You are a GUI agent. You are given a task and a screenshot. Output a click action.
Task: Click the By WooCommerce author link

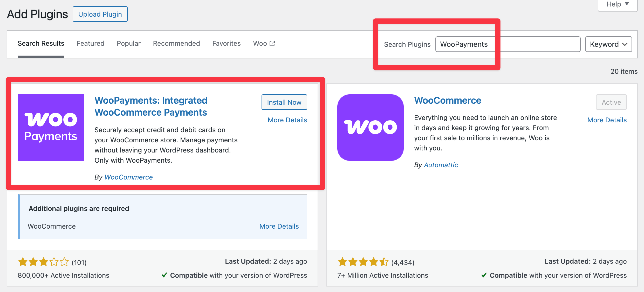(128, 177)
